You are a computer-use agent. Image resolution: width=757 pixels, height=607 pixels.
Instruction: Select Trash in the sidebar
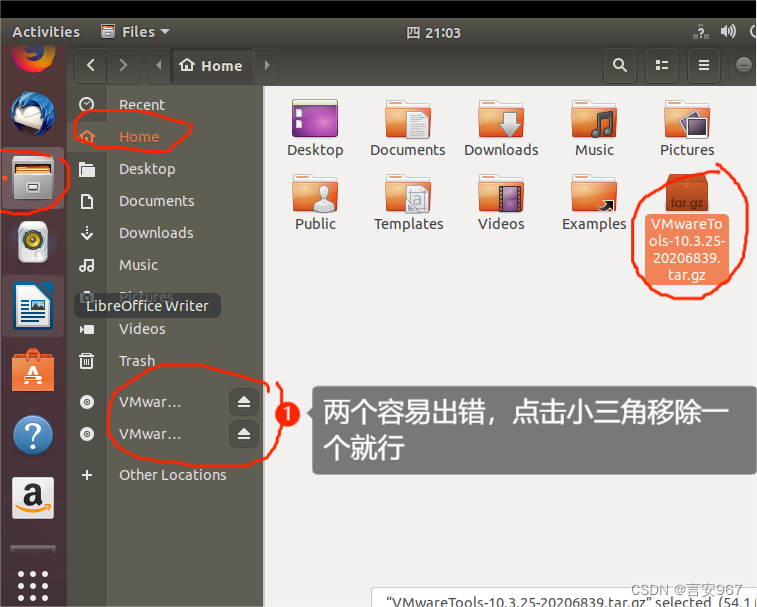(165, 361)
